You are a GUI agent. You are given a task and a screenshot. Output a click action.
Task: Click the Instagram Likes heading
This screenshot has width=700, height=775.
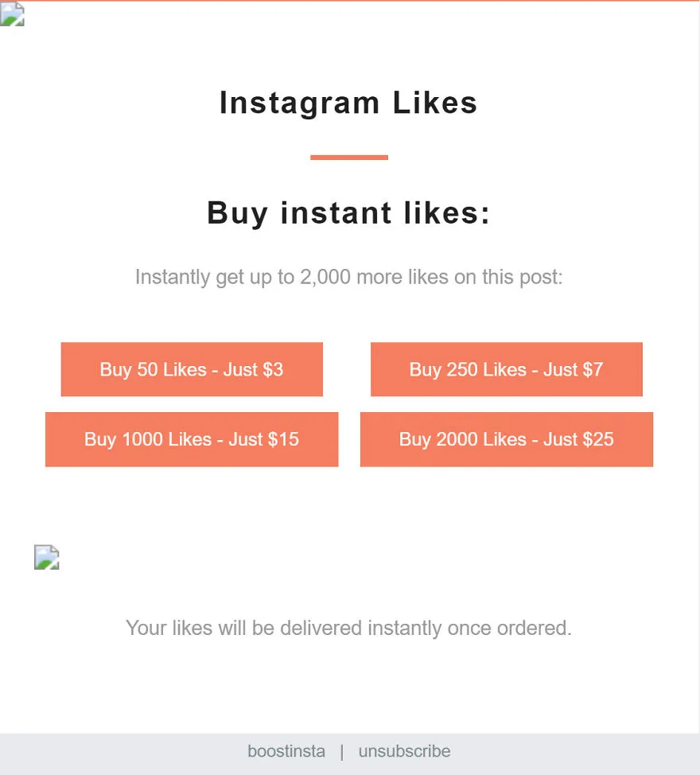coord(348,103)
